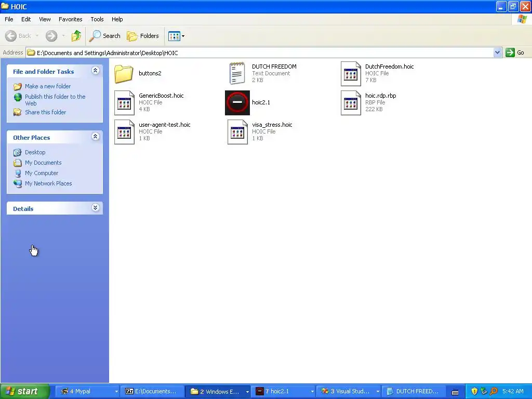Click the on-screen keyboard tray icon
The height and width of the screenshot is (399, 532).
(455, 392)
